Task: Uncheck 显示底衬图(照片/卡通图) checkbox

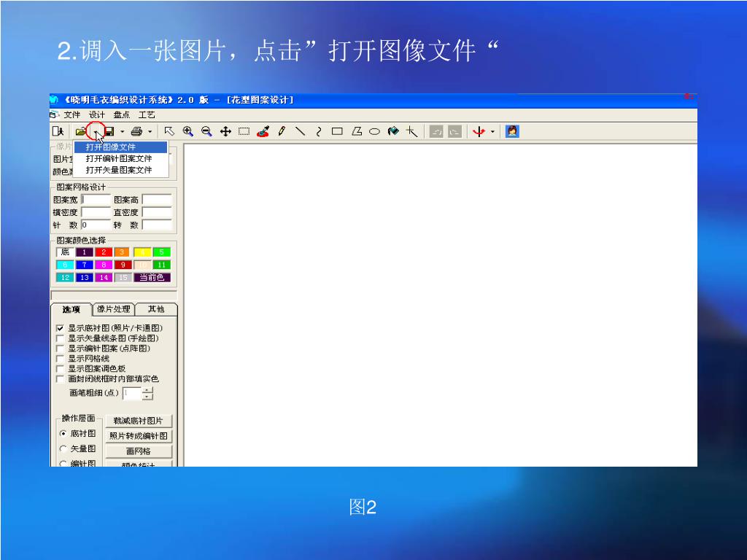Action: [x=60, y=328]
